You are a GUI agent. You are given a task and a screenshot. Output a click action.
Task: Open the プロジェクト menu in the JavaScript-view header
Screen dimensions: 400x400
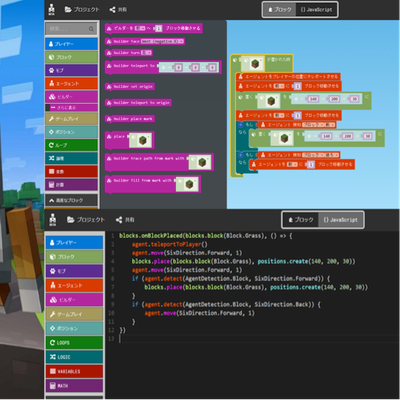pos(86,220)
